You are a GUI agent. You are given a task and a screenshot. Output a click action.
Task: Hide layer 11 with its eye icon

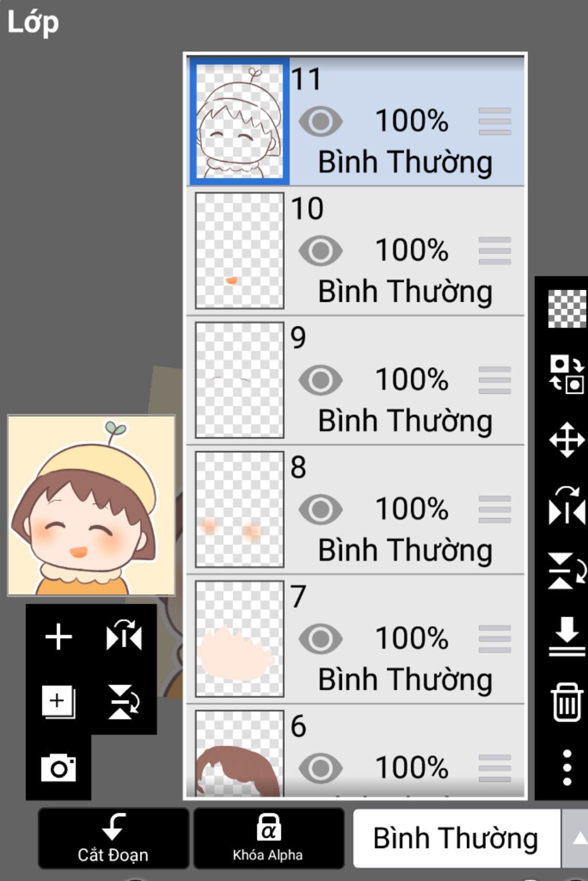pyautogui.click(x=320, y=121)
